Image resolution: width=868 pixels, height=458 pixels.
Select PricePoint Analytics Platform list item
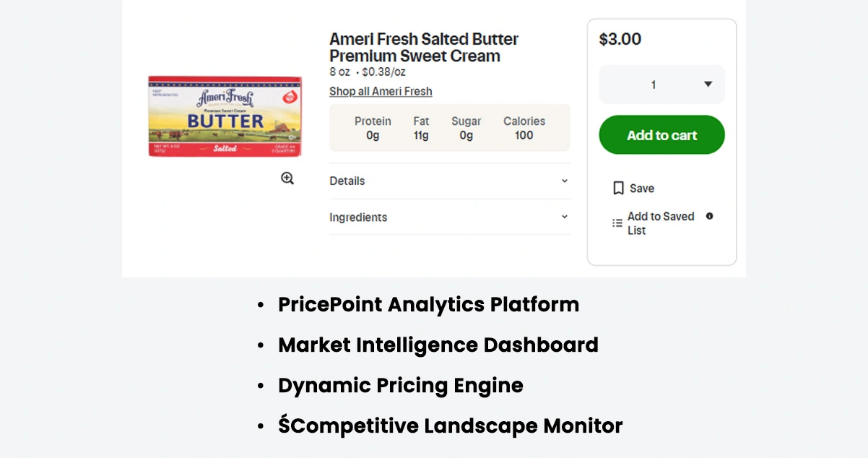[428, 305]
